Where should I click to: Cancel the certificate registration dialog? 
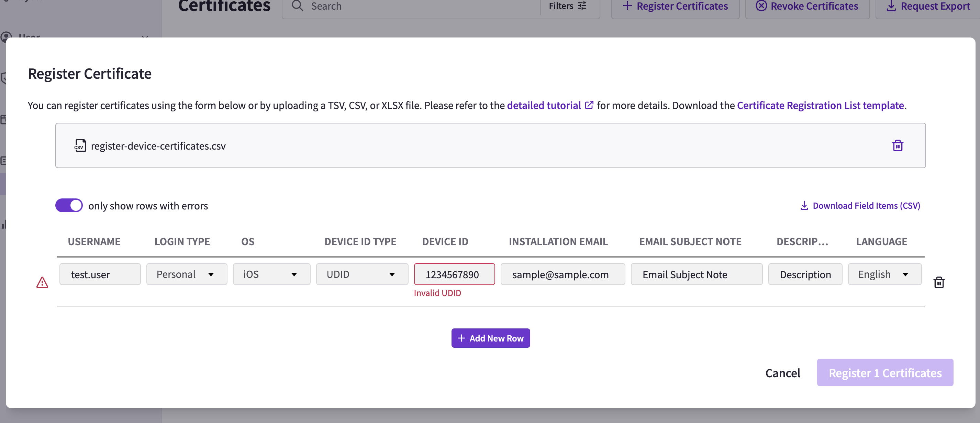pyautogui.click(x=783, y=373)
